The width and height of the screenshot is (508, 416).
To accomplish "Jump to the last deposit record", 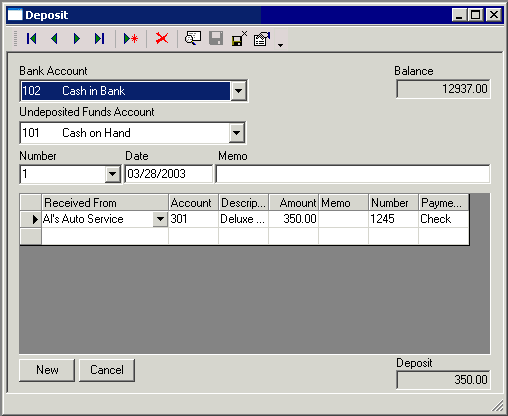I will [x=99, y=39].
